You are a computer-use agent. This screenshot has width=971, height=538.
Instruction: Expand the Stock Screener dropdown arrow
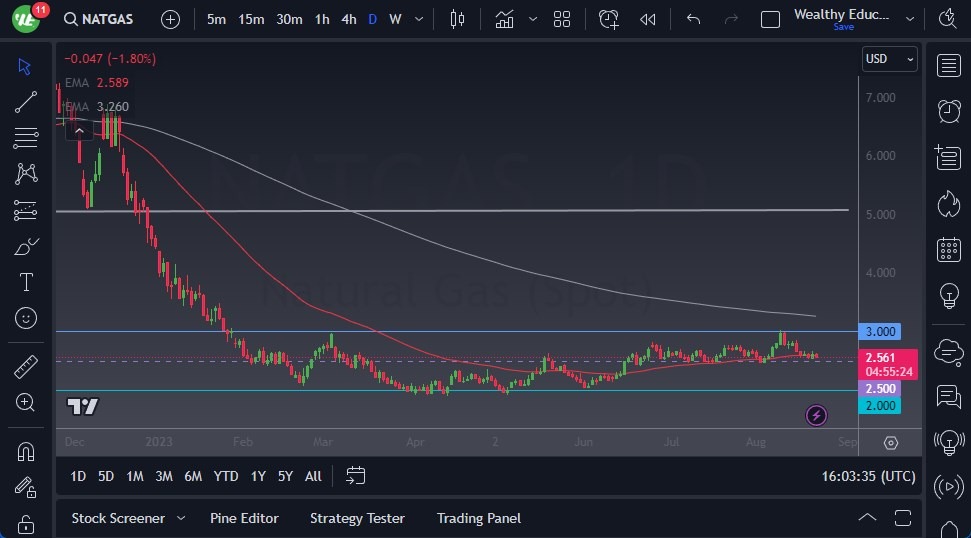click(x=181, y=518)
